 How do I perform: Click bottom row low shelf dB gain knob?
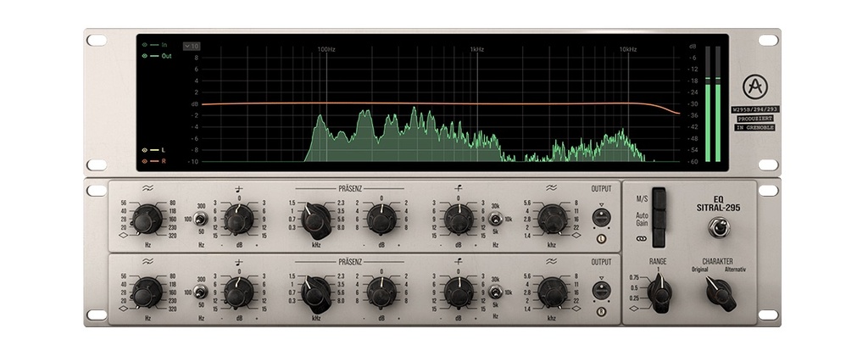[x=239, y=292]
